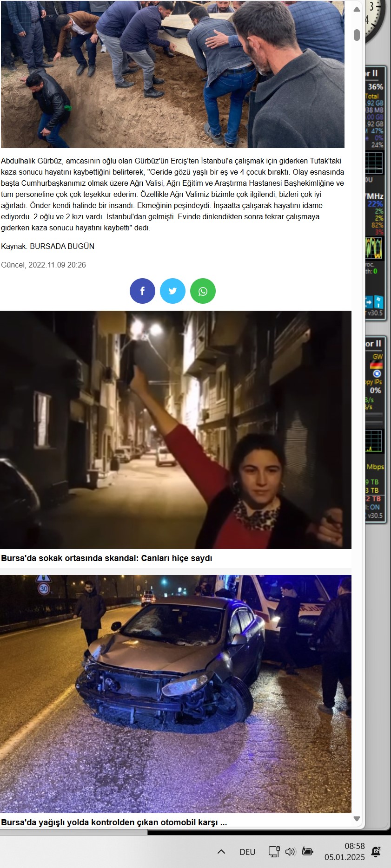Share the article on Twitter

[x=172, y=291]
